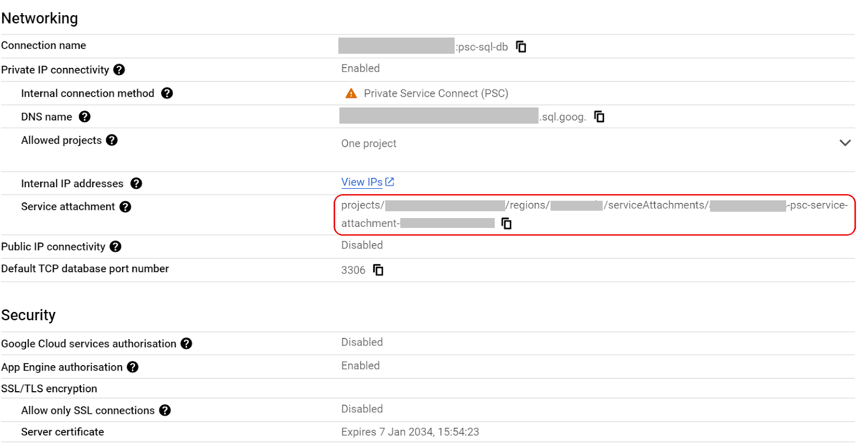Image resolution: width=868 pixels, height=446 pixels.
Task: Expand the Allowed projects chevron
Action: click(x=845, y=143)
